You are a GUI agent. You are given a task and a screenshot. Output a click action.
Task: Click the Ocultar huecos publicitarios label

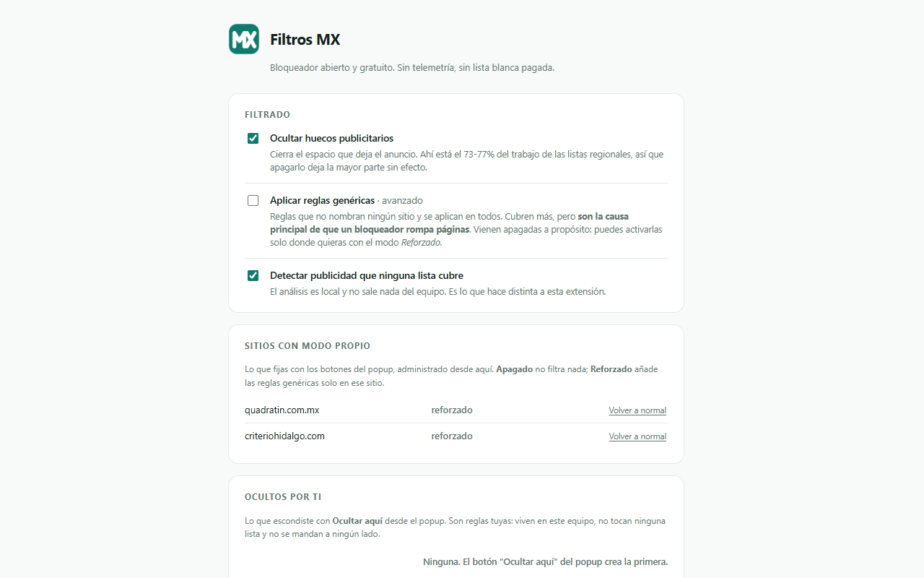click(x=331, y=138)
